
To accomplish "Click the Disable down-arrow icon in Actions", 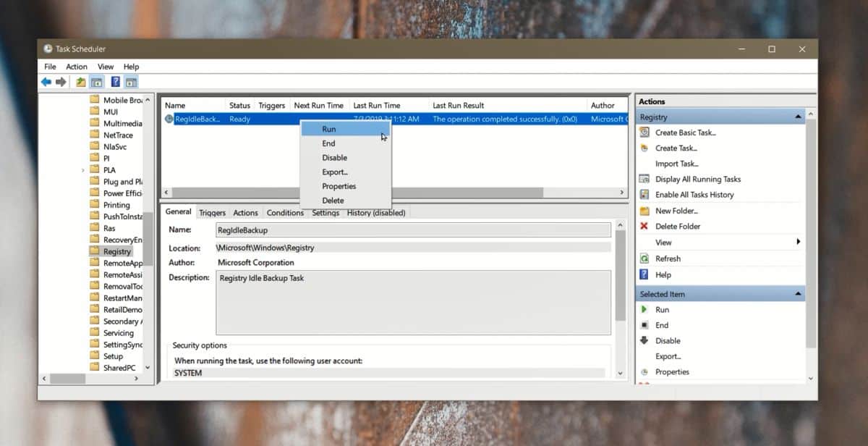I will [x=644, y=341].
